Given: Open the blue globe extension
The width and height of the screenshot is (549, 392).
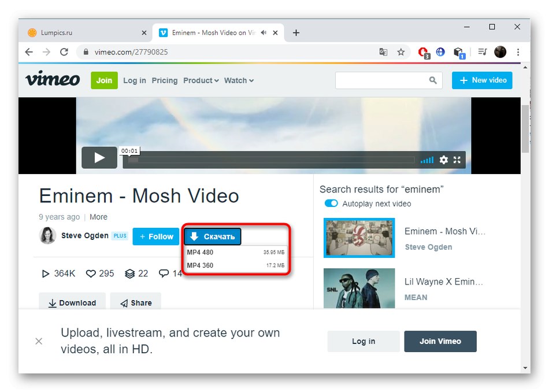Looking at the screenshot, I should click(x=440, y=52).
